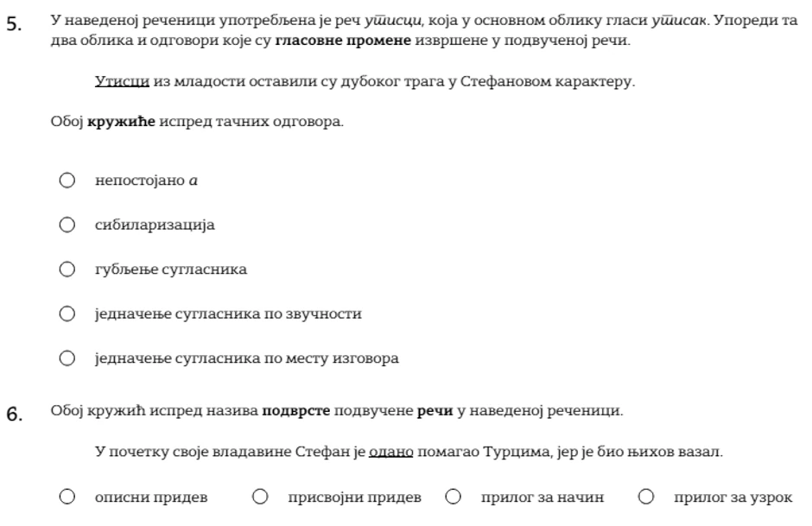Click the bold word кружиће
This screenshot has height=526, width=812.
(x=122, y=122)
